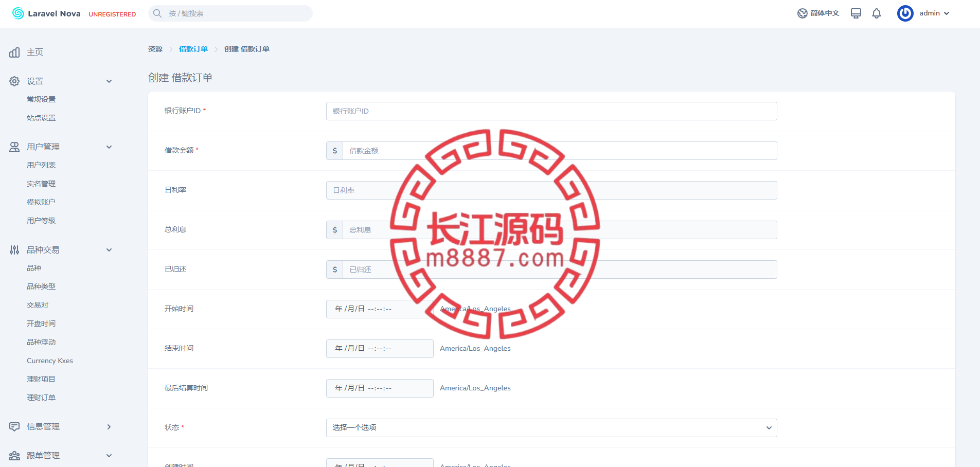This screenshot has width=980, height=467.
Task: Open the 简体中文 language selector
Action: click(x=818, y=13)
